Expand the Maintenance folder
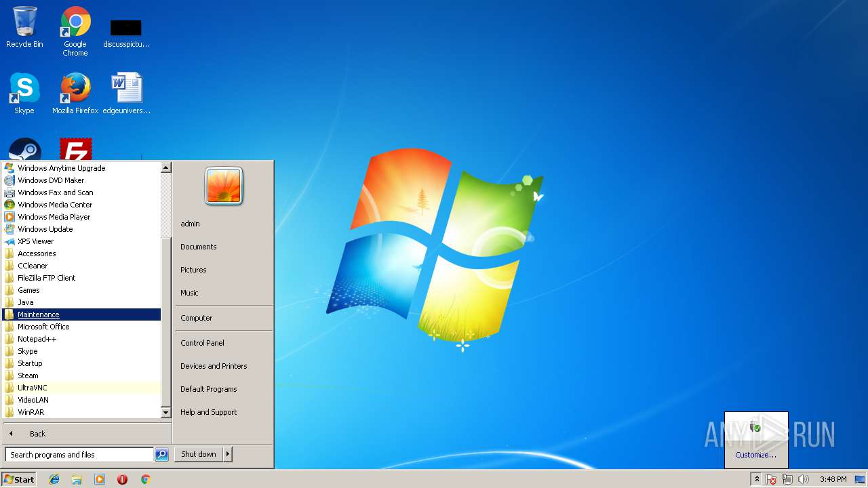868x488 pixels. click(x=81, y=314)
